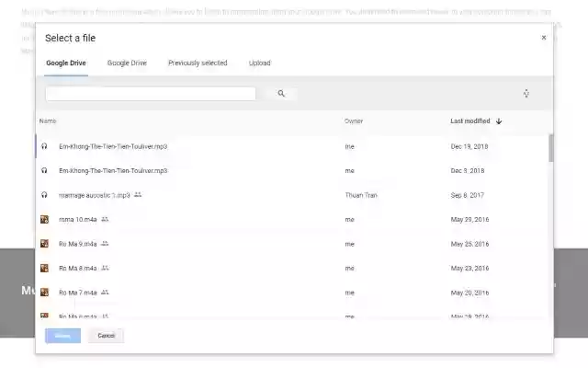The image size is (588, 368).
Task: Click the date May 25, 2016
Action: 469,244
